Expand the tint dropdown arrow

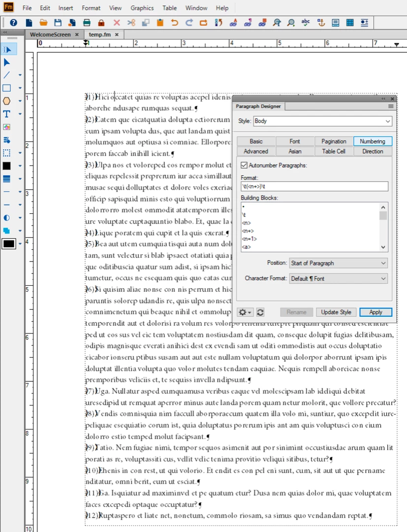click(20, 218)
